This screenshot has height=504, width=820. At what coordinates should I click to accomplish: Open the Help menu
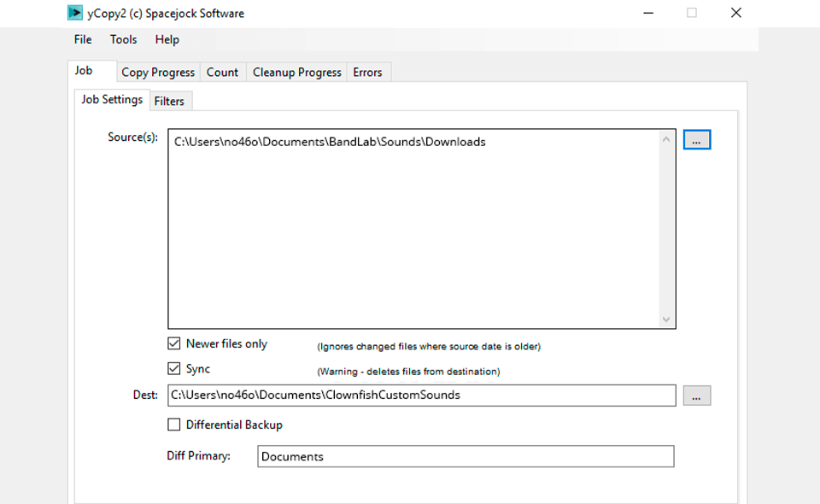(167, 40)
